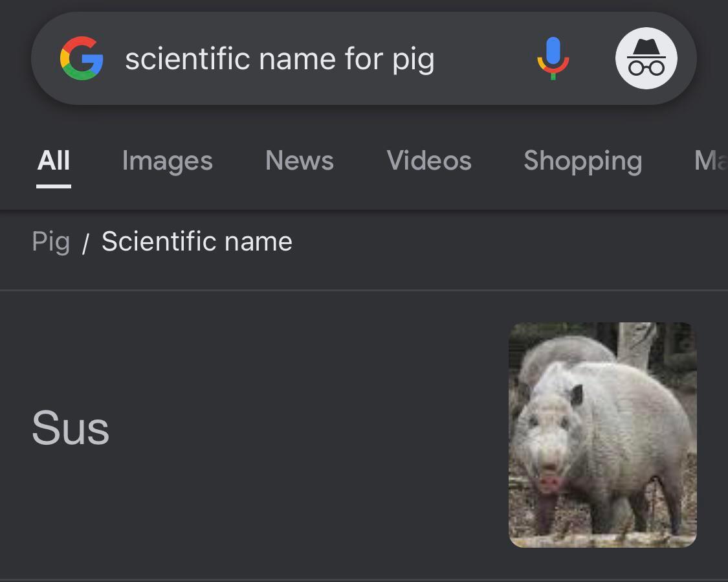Viewport: 728px width, 582px height.
Task: Open the News tab
Action: click(x=299, y=161)
